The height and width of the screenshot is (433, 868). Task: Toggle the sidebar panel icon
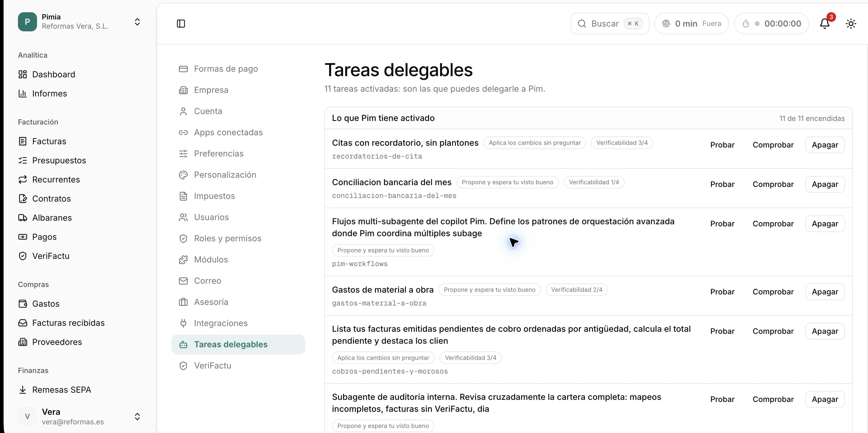coord(181,24)
